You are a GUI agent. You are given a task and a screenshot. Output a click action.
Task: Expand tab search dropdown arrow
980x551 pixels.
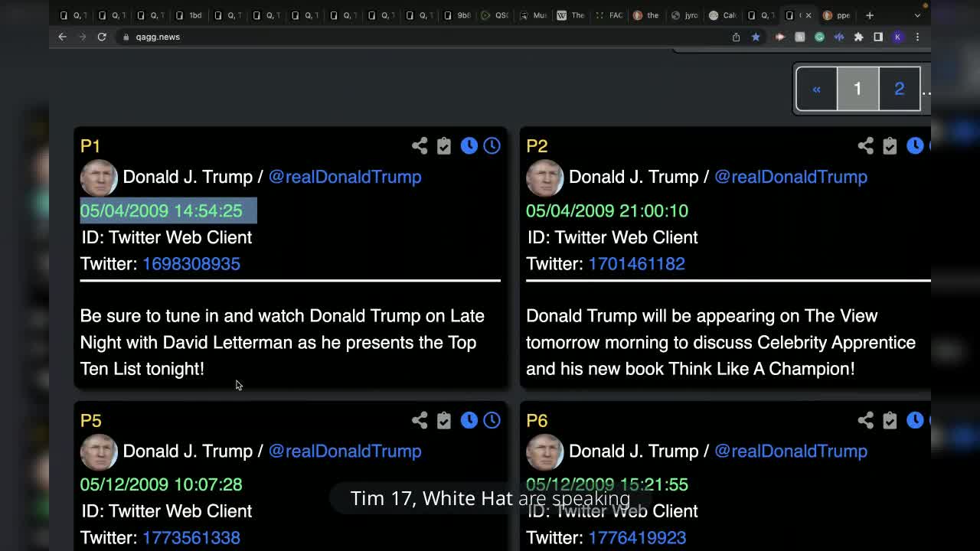pyautogui.click(x=917, y=15)
